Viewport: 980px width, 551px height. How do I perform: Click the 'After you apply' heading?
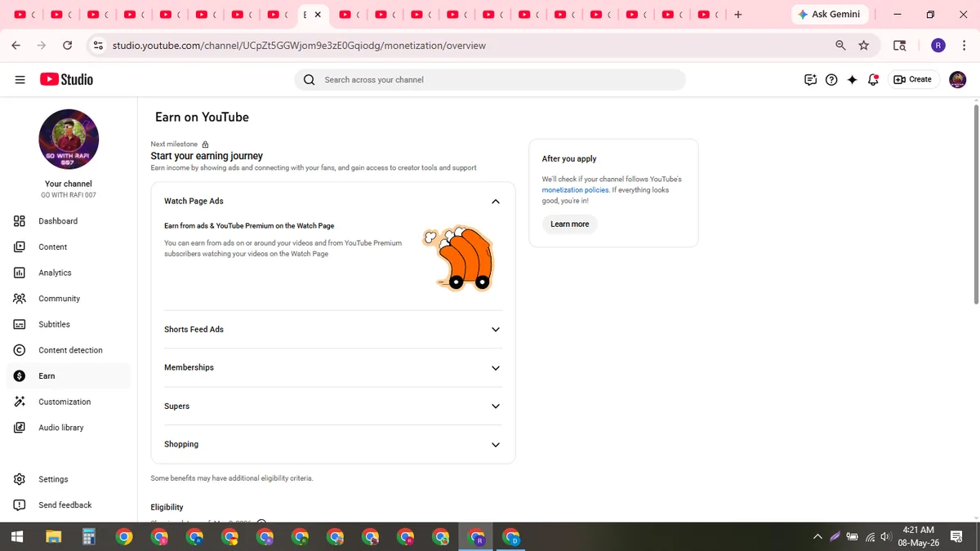(569, 159)
